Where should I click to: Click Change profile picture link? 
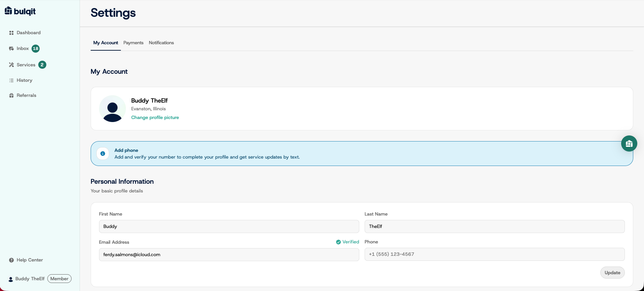[155, 117]
